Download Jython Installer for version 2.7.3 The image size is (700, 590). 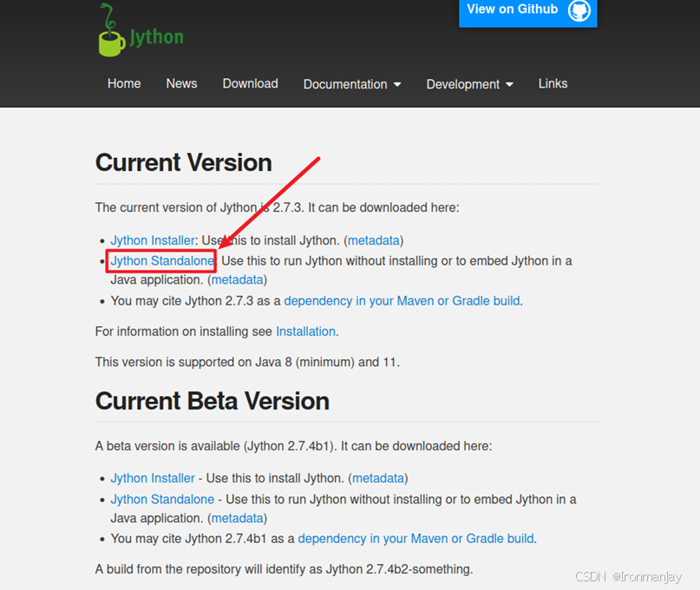153,240
